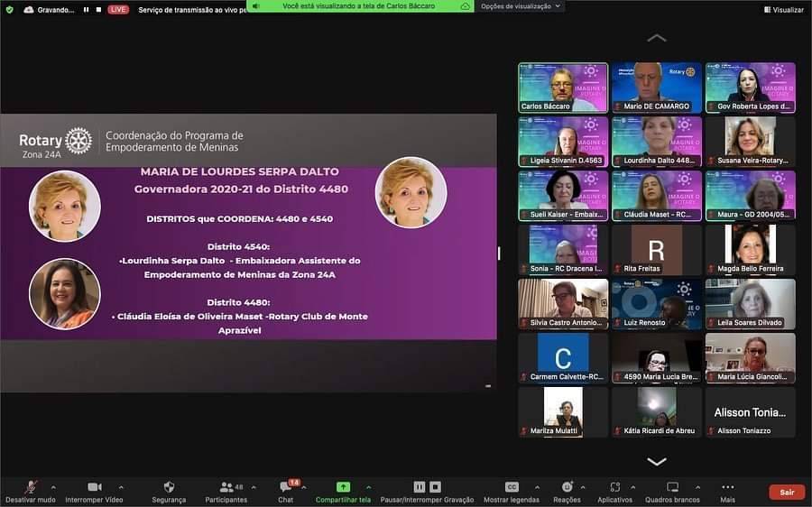Toggle Mostrar legendas captions
This screenshot has height=507, width=812.
pyautogui.click(x=512, y=487)
